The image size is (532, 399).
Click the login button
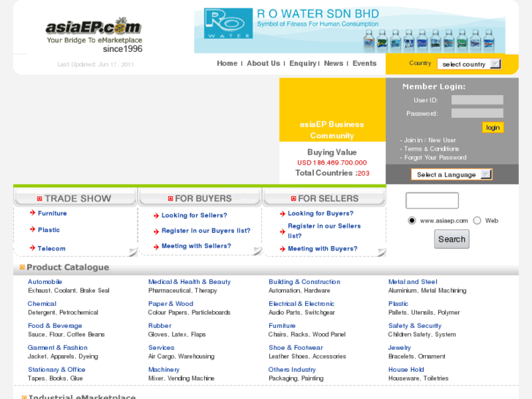click(492, 127)
